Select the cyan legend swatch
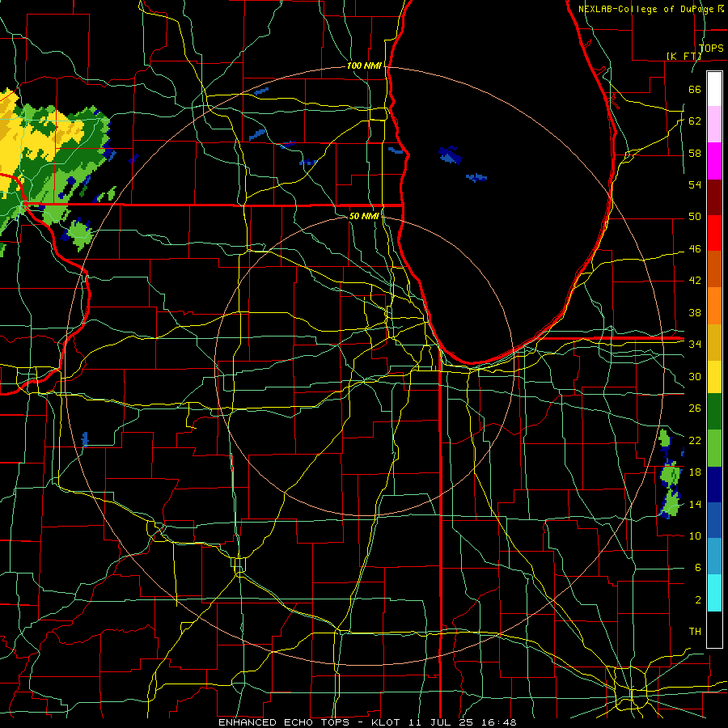This screenshot has height=728, width=728. pos(714,592)
